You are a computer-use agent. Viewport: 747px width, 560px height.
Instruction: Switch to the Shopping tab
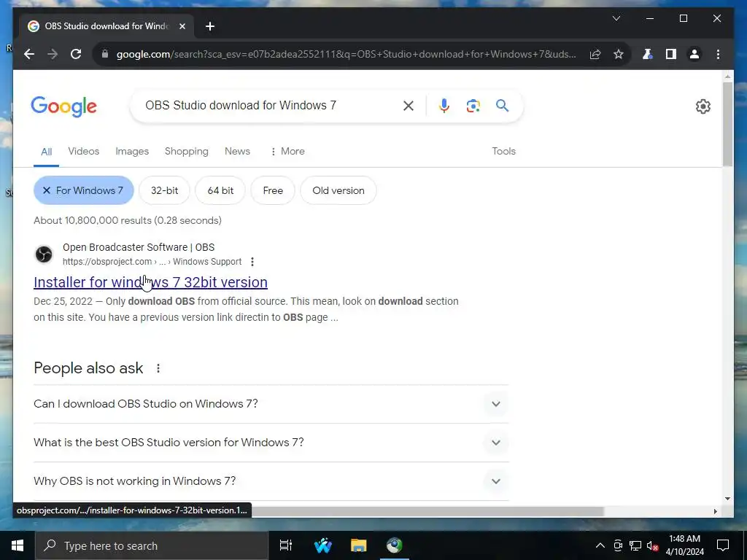pos(186,152)
